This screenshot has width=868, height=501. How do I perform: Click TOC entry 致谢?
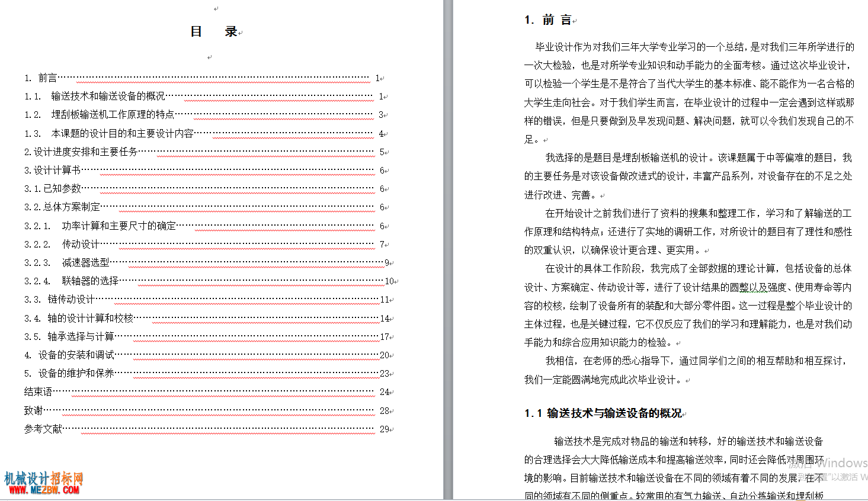34,410
